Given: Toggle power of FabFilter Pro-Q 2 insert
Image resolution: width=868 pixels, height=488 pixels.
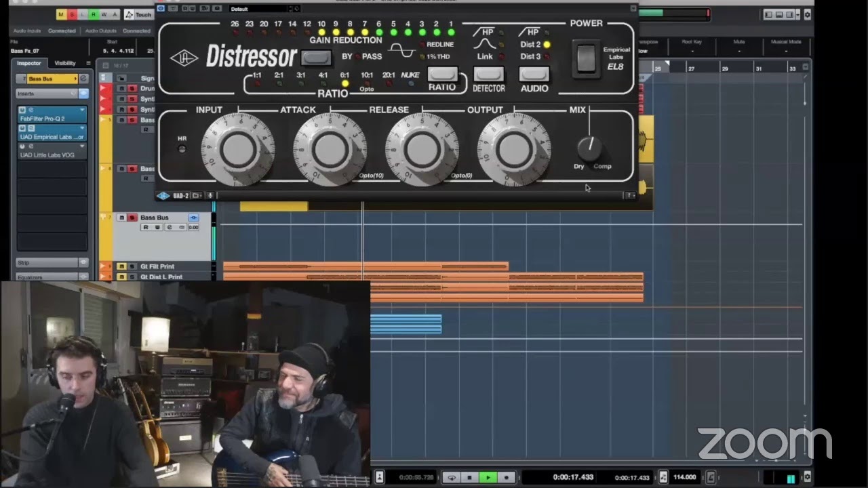Looking at the screenshot, I should tap(22, 110).
